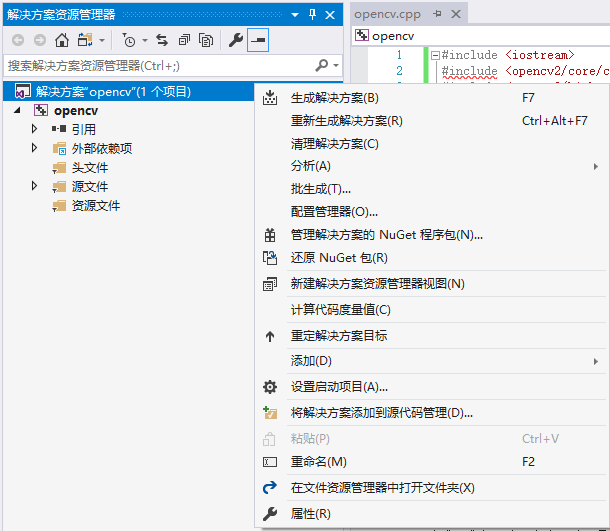610x531 pixels.
Task: Click the Back navigation arrow in Solution Explorer
Action: (18, 40)
